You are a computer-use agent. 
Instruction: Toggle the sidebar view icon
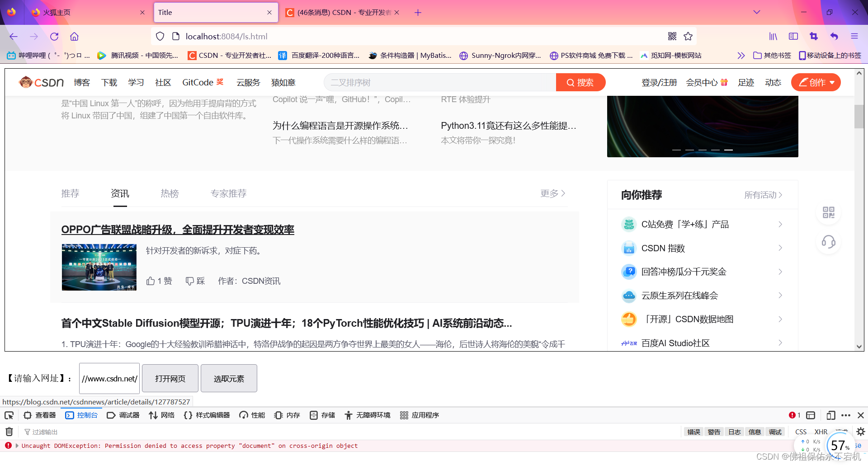793,36
